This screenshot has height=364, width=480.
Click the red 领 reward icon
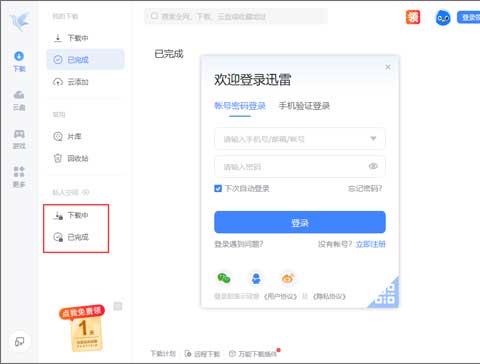(x=413, y=17)
